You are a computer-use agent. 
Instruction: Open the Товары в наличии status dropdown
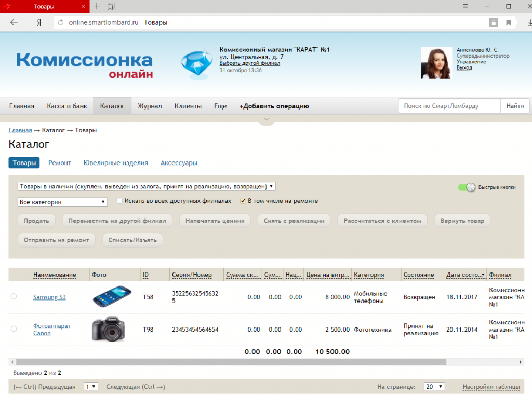[x=146, y=186]
